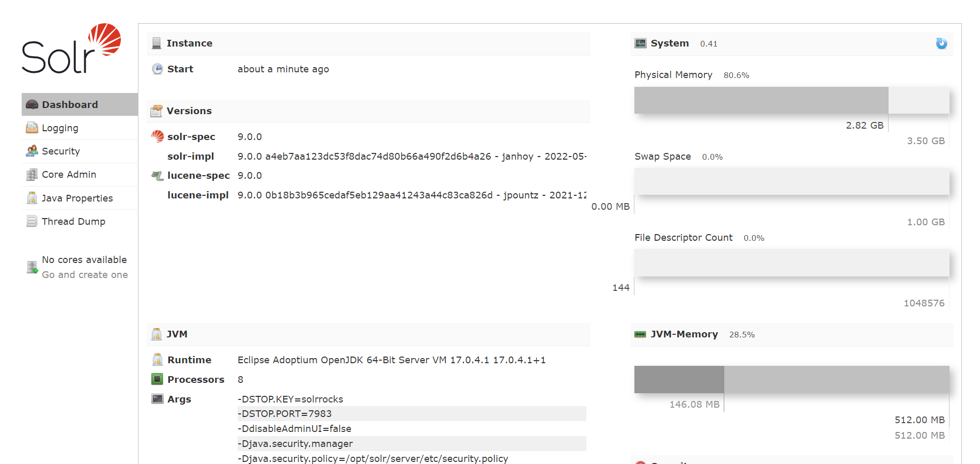Click the lucene-spec feather icon
Image resolution: width=980 pixels, height=464 pixels.
[157, 176]
